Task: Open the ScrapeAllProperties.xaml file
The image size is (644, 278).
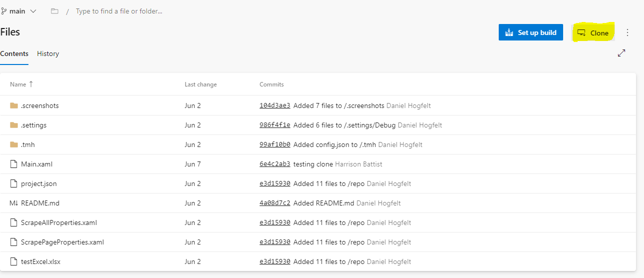Action: pyautogui.click(x=59, y=222)
